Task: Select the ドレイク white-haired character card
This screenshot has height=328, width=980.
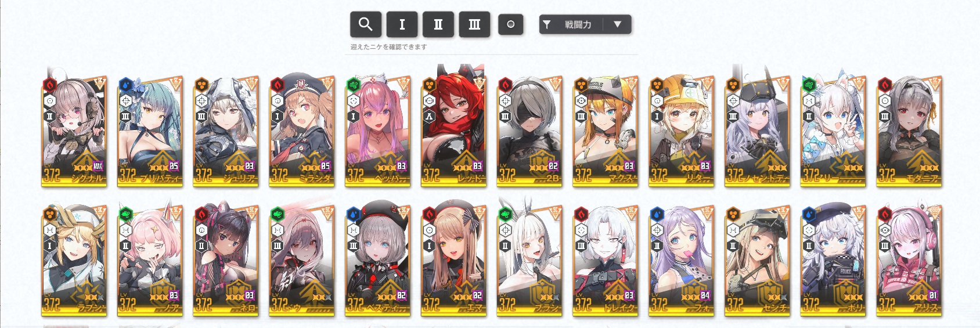Action: 606,261
